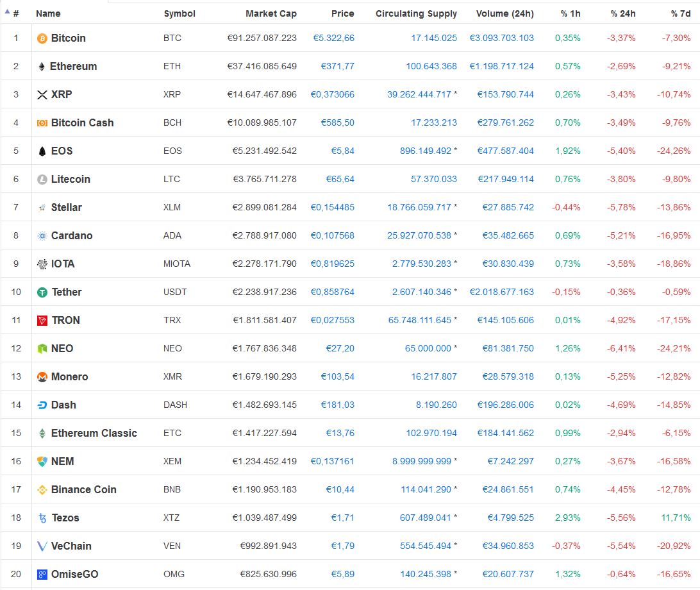Sort by % 1h column header
700x590 pixels.
tap(571, 13)
